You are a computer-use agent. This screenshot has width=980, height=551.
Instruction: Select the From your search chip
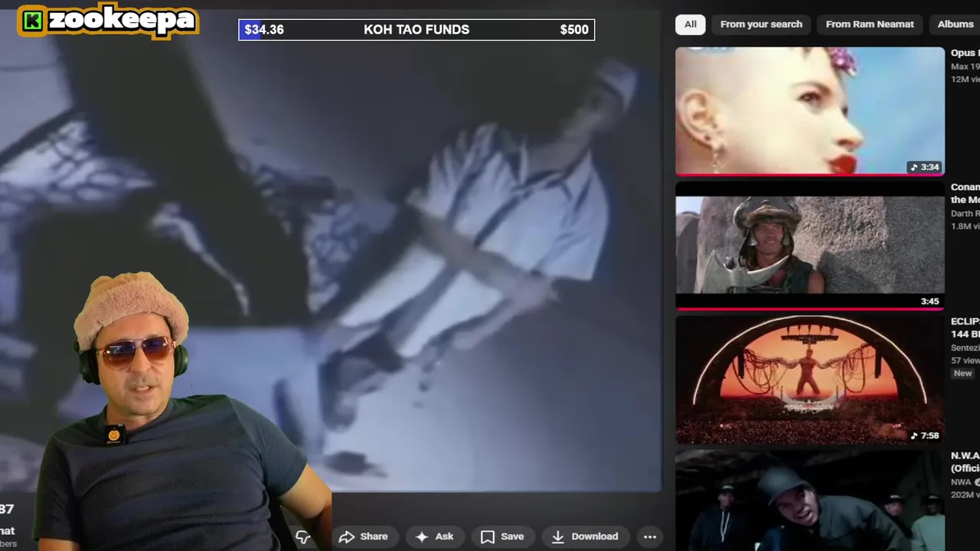click(761, 24)
